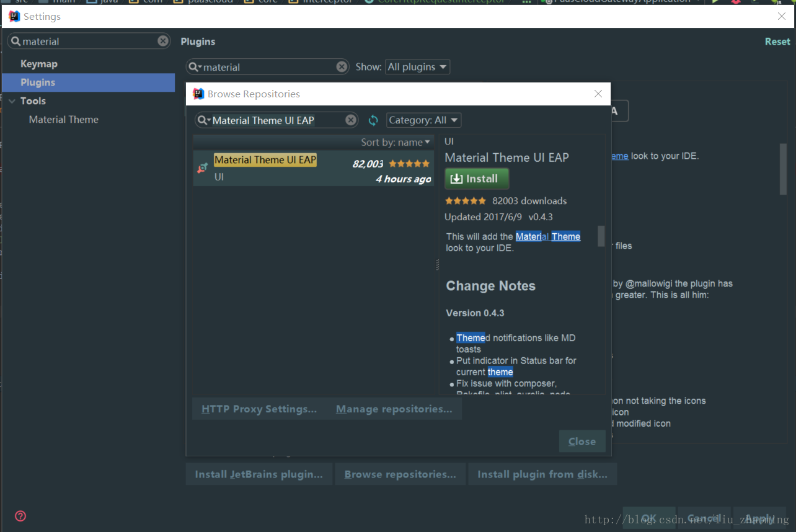The width and height of the screenshot is (796, 532).
Task: Close the Browse Repositories dialog via Close button
Action: point(582,441)
